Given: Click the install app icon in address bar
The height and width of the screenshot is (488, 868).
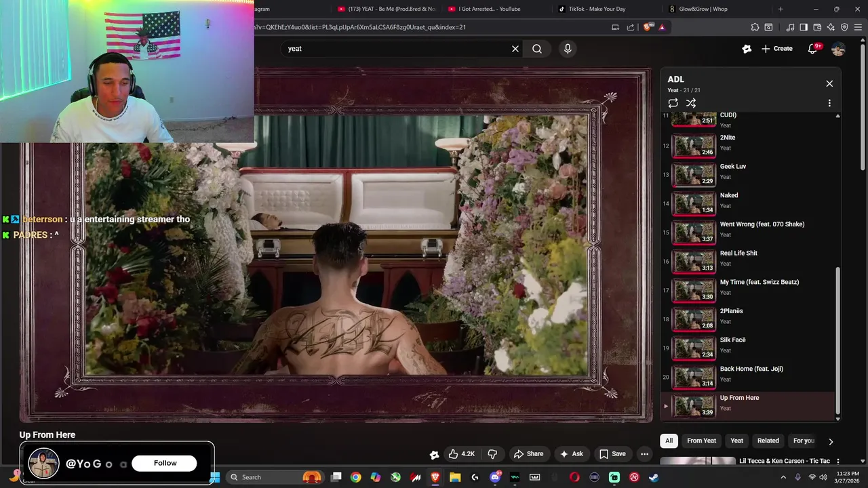Looking at the screenshot, I should [x=616, y=27].
